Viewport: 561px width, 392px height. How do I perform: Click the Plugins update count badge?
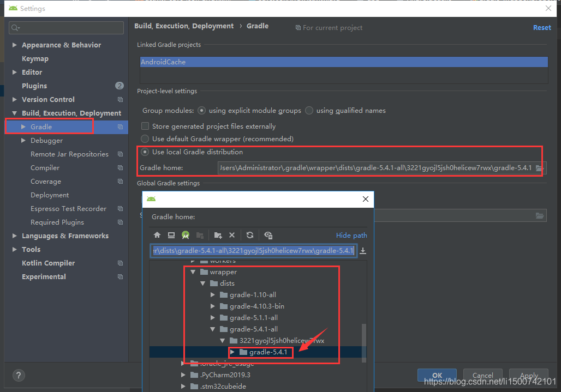point(119,86)
